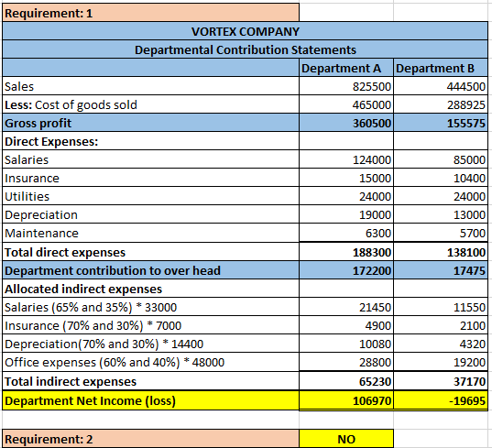Select Department A utilities value 24000
Screen dimensions: 492x448
346,196
